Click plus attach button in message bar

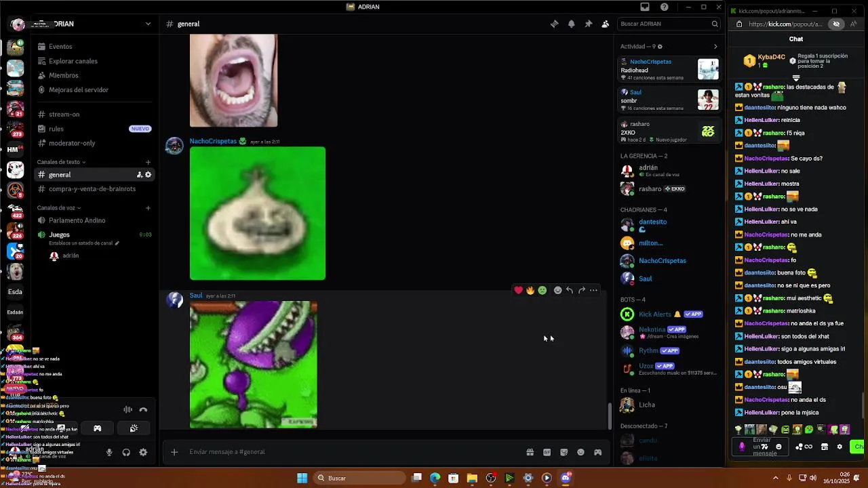pyautogui.click(x=174, y=452)
